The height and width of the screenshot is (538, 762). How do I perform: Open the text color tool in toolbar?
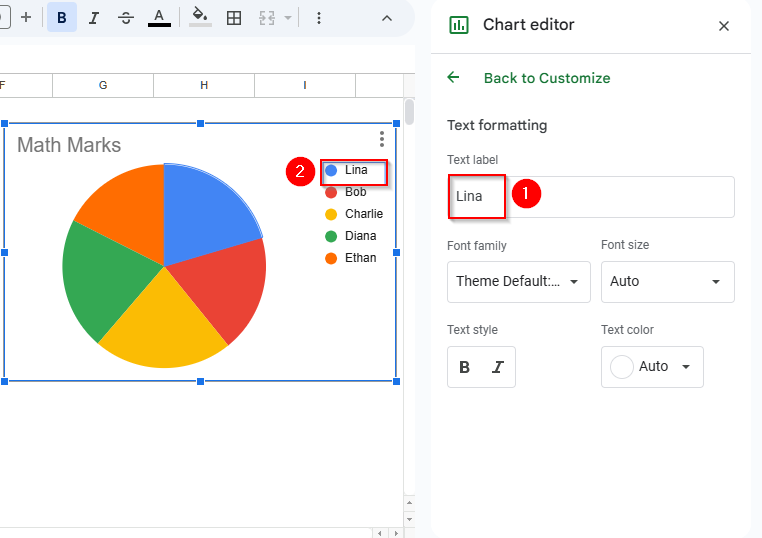pyautogui.click(x=159, y=18)
